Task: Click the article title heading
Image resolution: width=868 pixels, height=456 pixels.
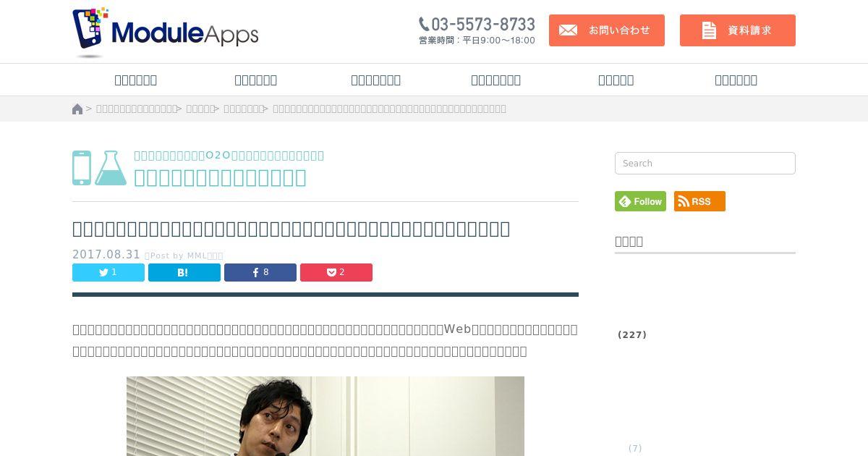Action: click(292, 229)
